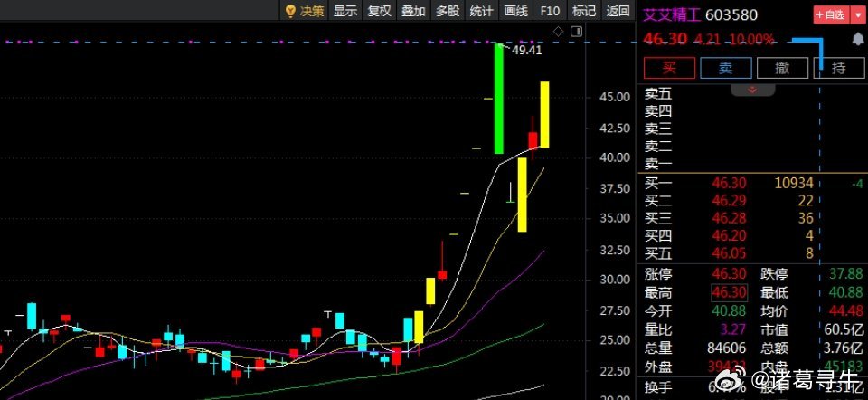The image size is (868, 400).
Task: Expand order book with red chevron
Action: [753, 90]
